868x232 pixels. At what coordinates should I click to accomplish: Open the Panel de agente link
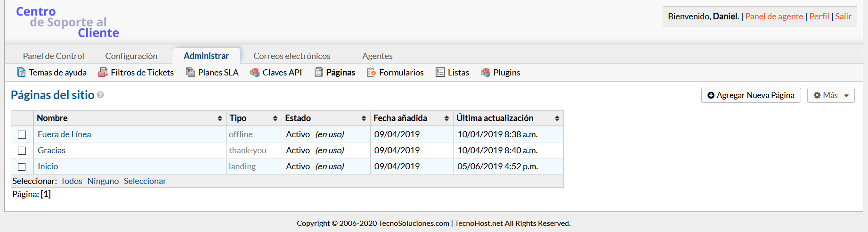774,17
